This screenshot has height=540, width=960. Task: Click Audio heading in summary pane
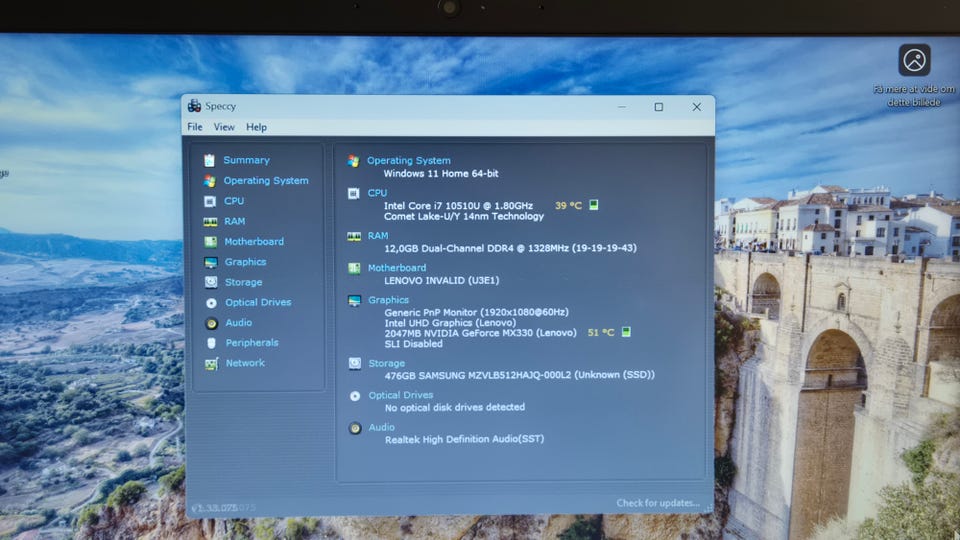tap(381, 427)
